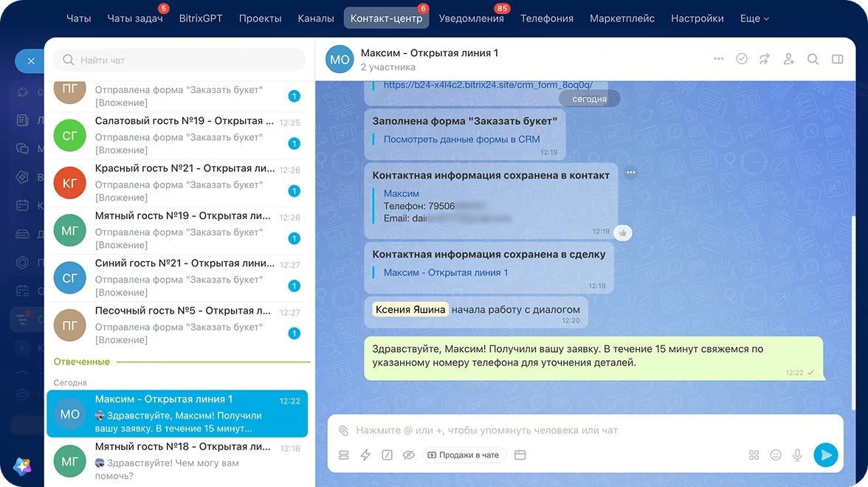Open the Чаты задач tab
The height and width of the screenshot is (487, 868).
coord(135,18)
